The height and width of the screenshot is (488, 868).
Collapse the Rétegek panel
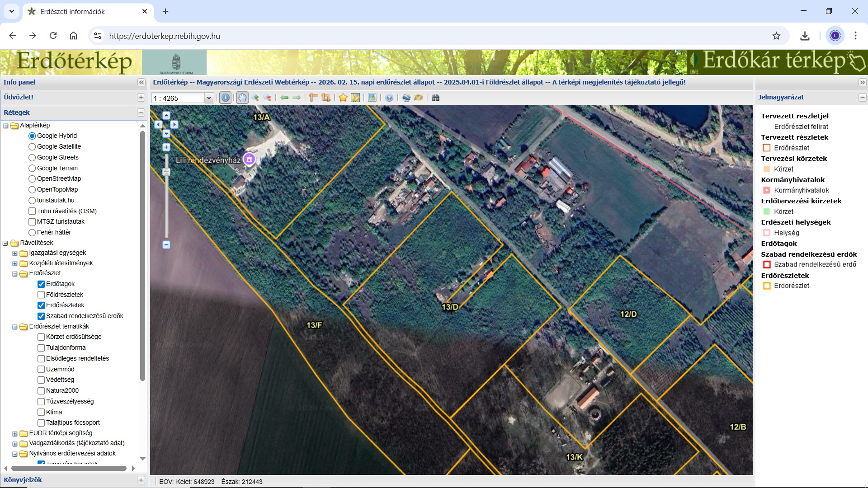[x=141, y=113]
